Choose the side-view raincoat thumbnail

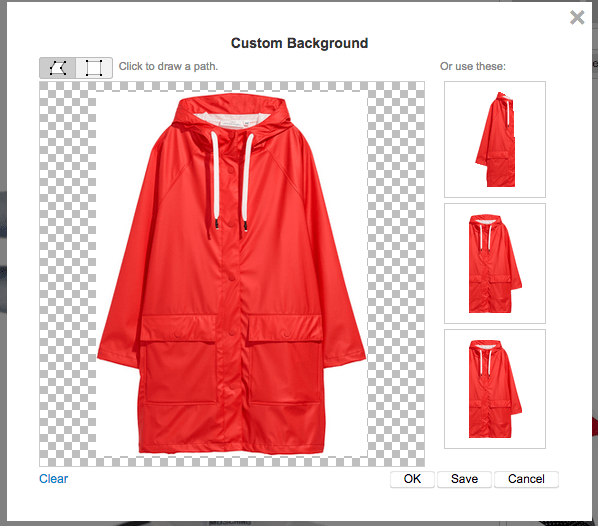(x=495, y=139)
